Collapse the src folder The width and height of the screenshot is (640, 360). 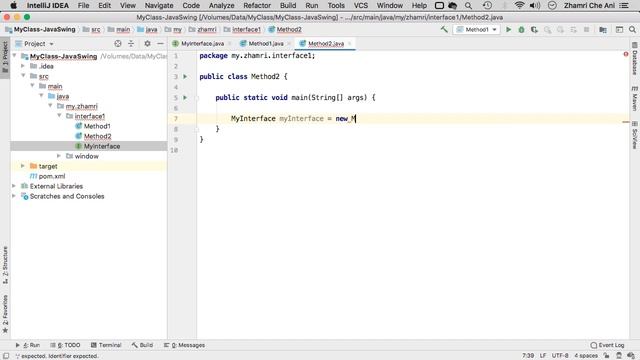point(23,76)
